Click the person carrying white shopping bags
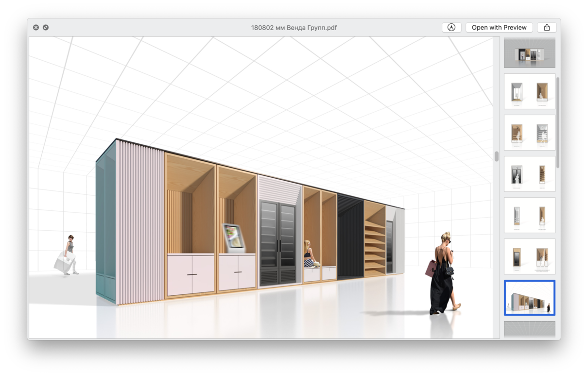The height and width of the screenshot is (376, 588). click(x=68, y=256)
